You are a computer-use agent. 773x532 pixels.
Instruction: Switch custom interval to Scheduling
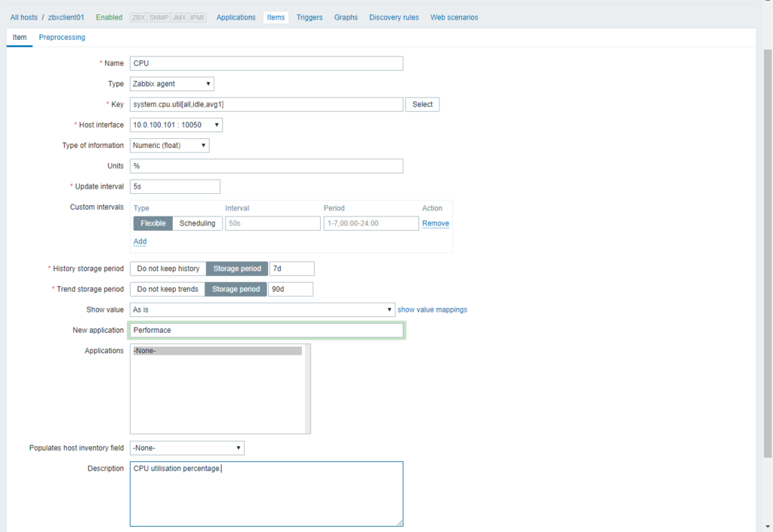[197, 223]
